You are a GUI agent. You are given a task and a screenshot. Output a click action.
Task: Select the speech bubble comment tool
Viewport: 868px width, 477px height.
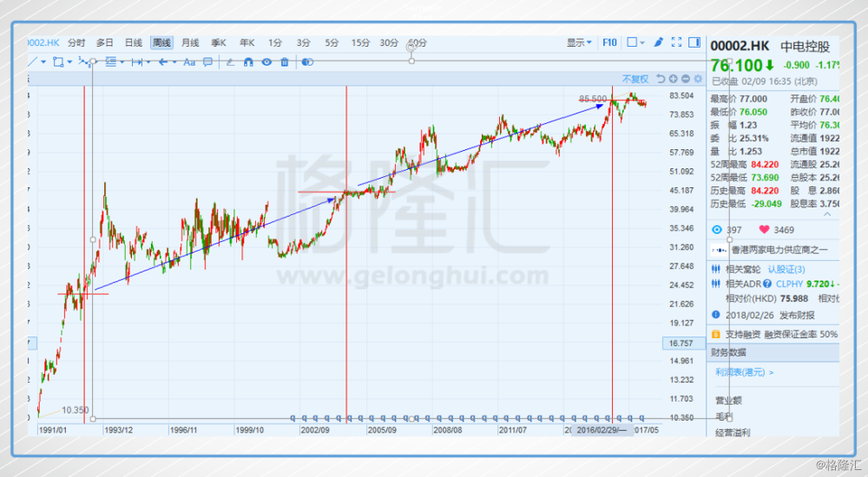coord(207,62)
